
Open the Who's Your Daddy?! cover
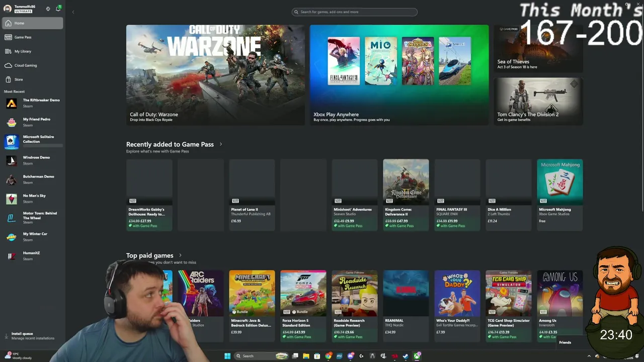tap(457, 293)
